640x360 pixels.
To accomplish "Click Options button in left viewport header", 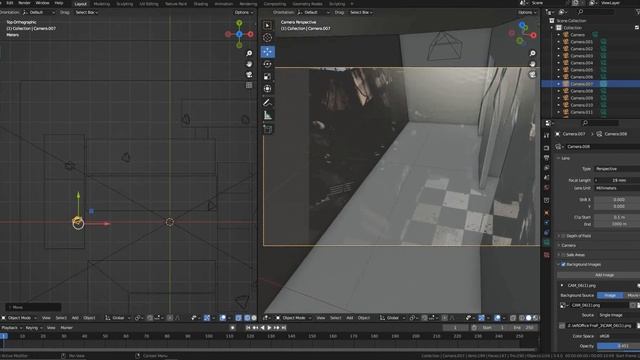I will 243,12.
